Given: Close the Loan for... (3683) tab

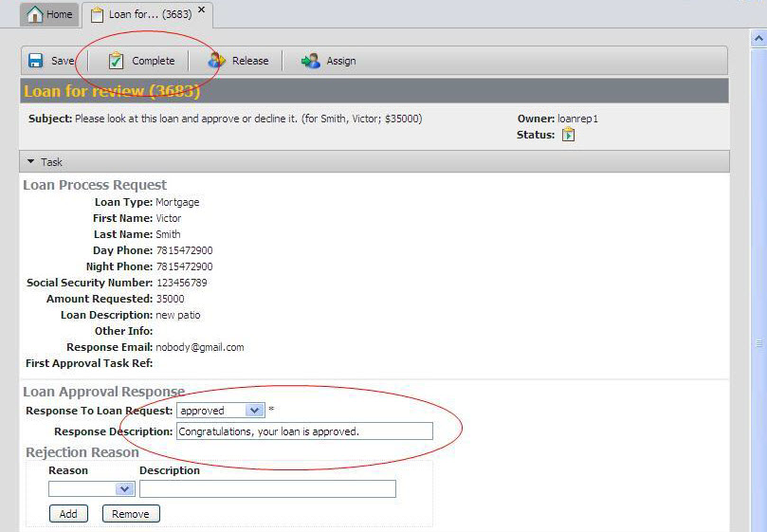Looking at the screenshot, I should [201, 10].
